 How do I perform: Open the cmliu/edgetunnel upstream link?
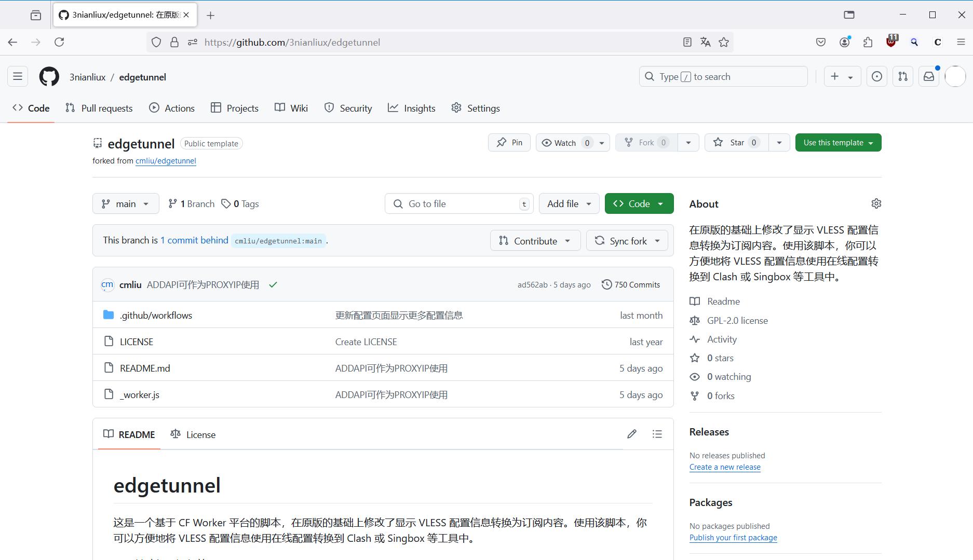coord(166,161)
